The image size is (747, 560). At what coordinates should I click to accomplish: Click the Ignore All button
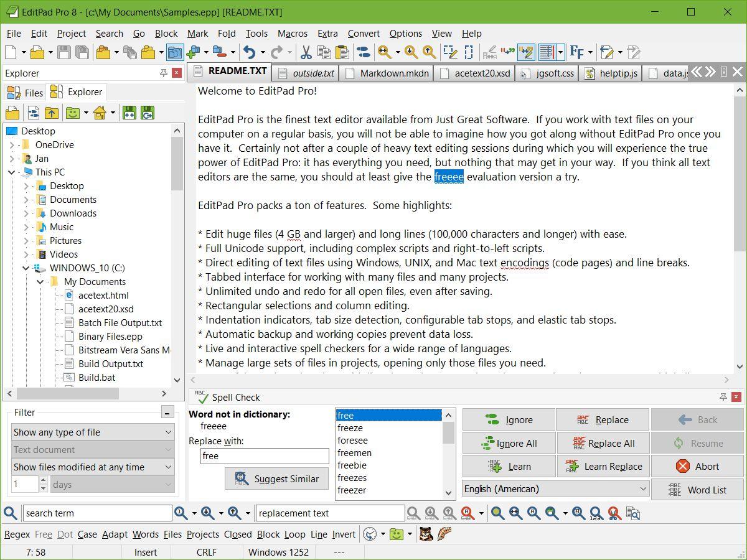pos(509,443)
